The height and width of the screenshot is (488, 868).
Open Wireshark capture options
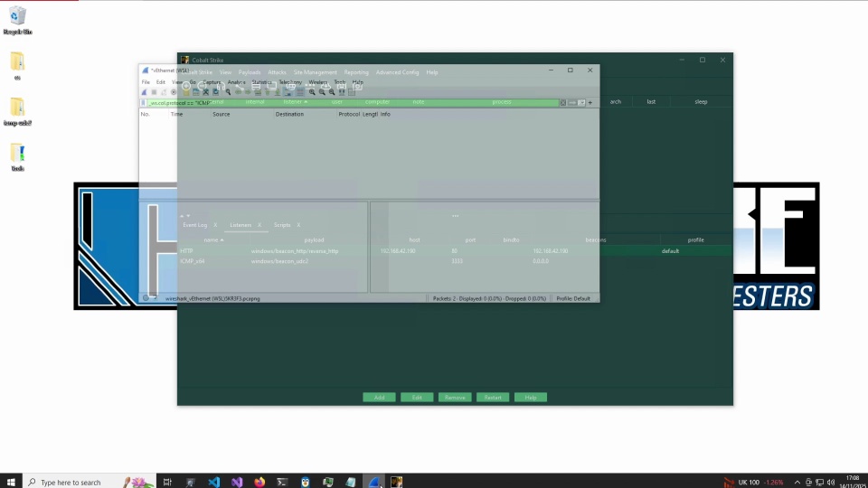[x=174, y=92]
